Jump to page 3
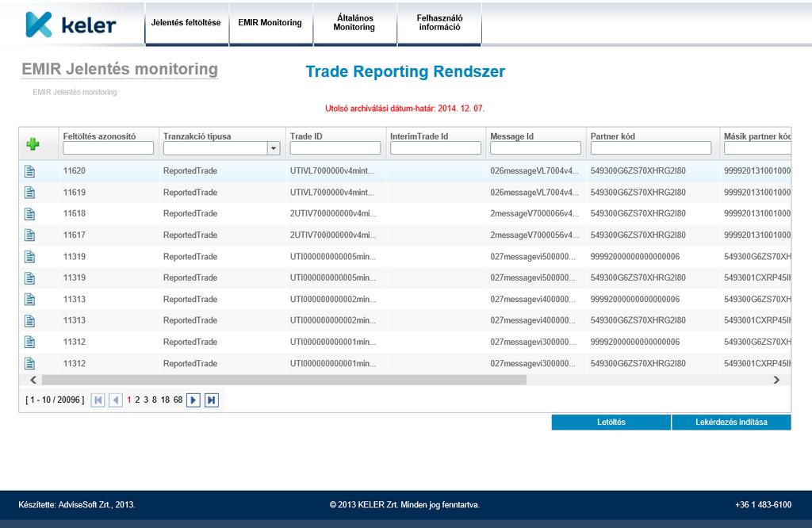 coord(146,400)
